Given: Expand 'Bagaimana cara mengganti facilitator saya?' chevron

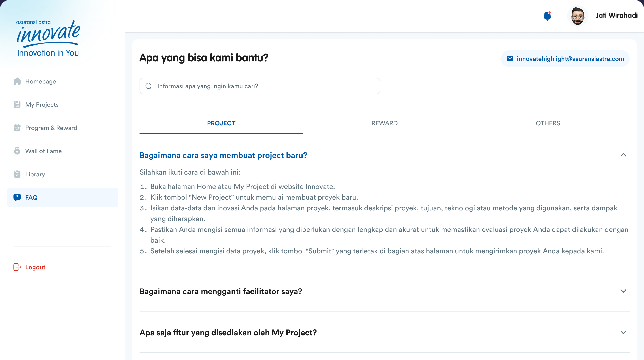Looking at the screenshot, I should click(623, 291).
